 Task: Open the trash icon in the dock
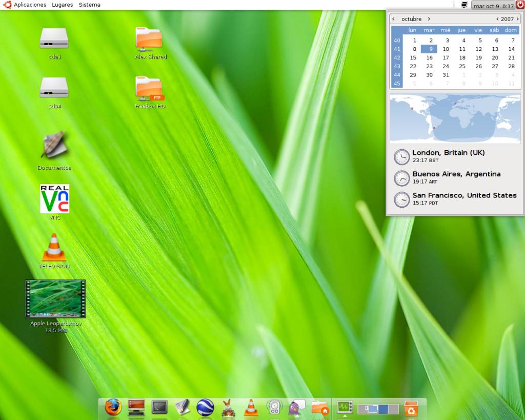coord(411,408)
